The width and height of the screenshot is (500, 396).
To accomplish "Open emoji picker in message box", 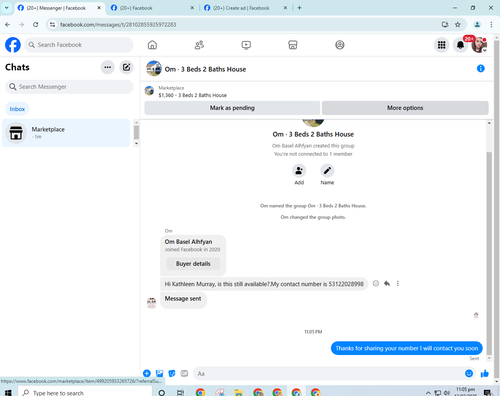I will coord(469,373).
